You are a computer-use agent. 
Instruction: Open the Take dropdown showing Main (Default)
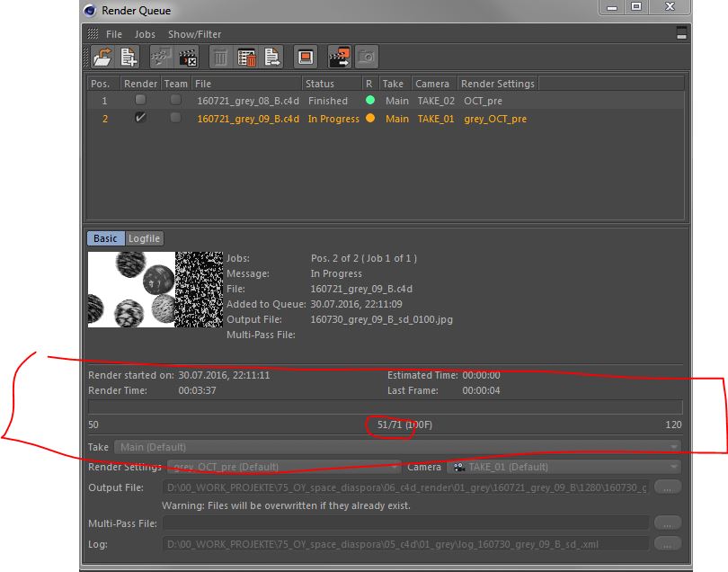(397, 447)
